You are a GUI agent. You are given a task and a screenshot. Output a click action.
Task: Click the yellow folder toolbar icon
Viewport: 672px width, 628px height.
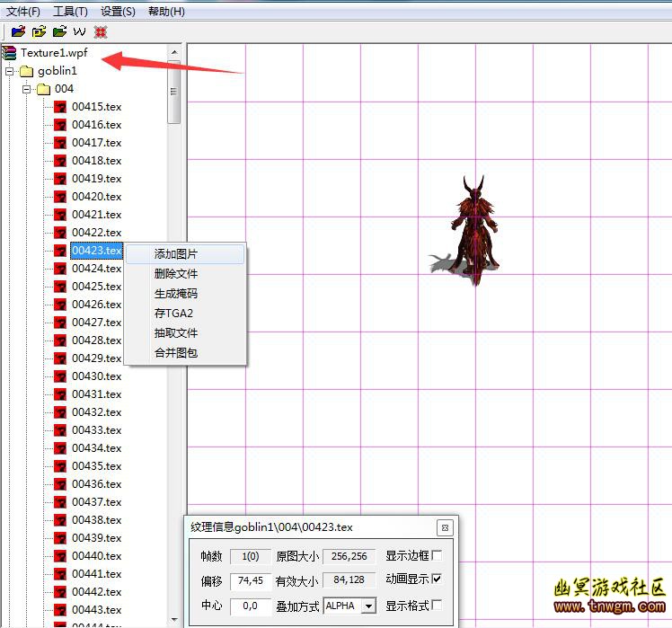click(39, 31)
